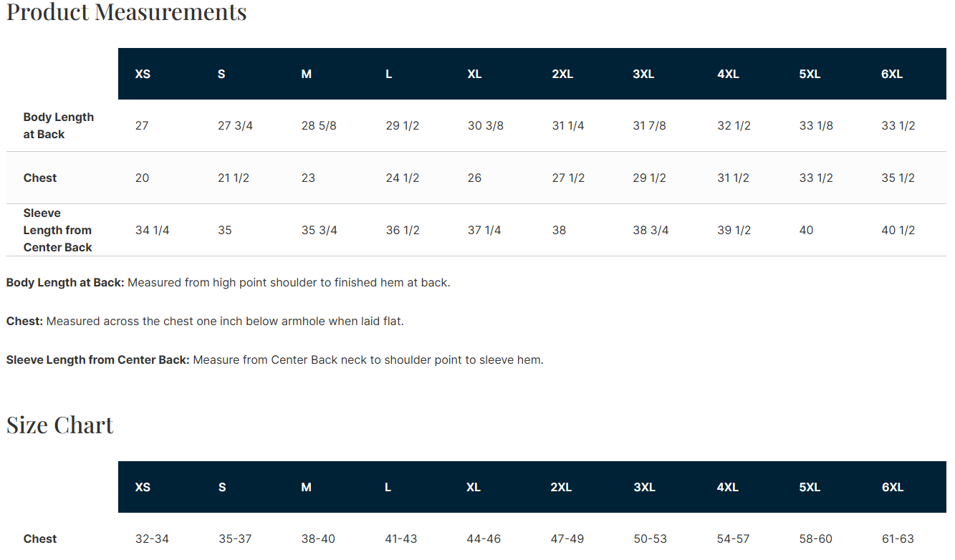Click the 24 1/2 chest value for size L

pos(403,178)
